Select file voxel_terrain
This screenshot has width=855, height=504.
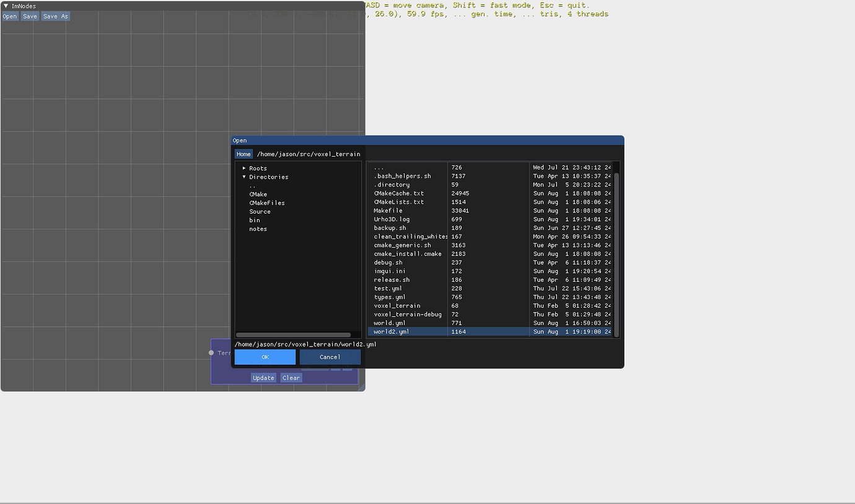click(489, 306)
